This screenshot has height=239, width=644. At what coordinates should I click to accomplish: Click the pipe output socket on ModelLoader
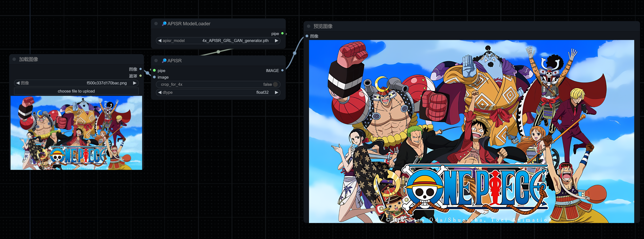pos(282,34)
